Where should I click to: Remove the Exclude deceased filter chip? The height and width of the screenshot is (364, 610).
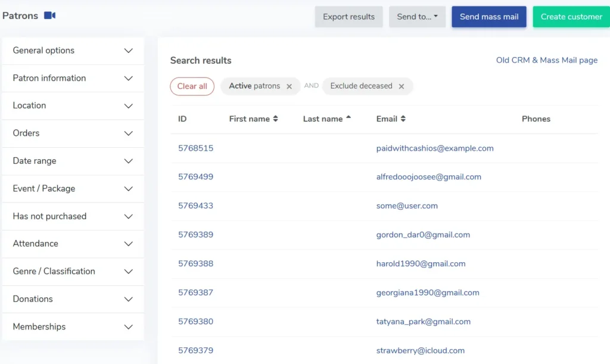(402, 86)
